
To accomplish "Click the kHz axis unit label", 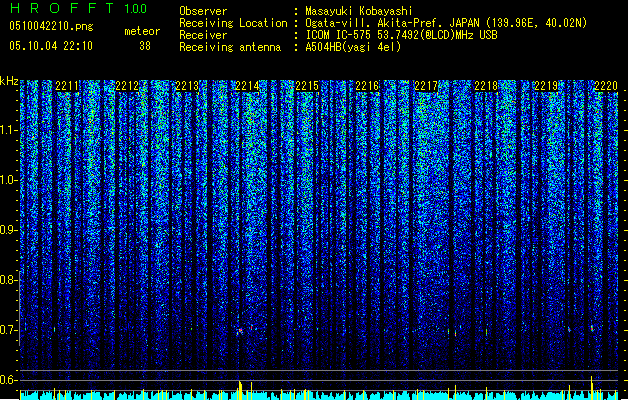I will (9, 81).
